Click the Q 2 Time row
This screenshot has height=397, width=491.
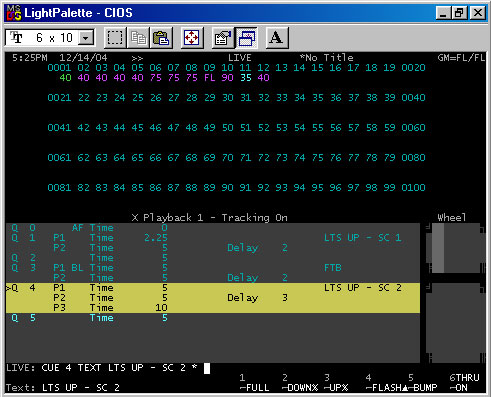tap(213, 258)
